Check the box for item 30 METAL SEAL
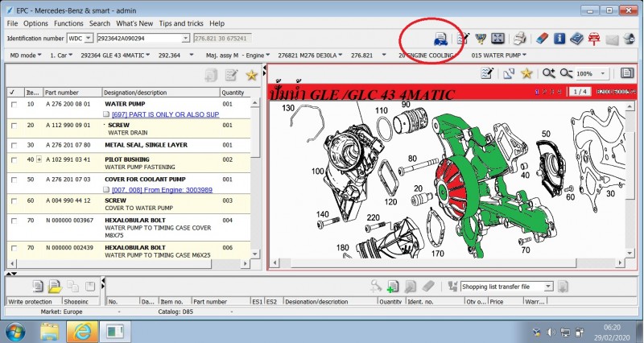This screenshot has height=343, width=644. pos(14,146)
